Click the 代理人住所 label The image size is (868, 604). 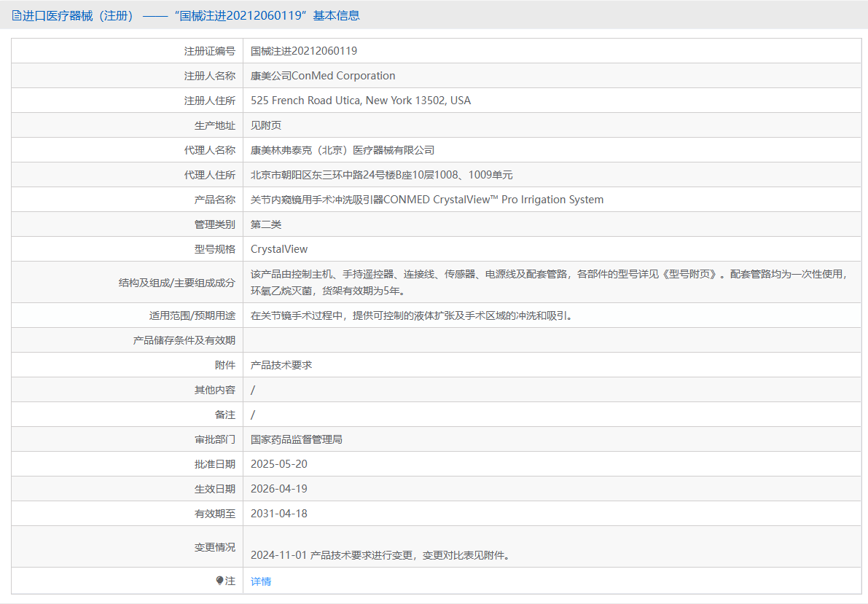(210, 175)
